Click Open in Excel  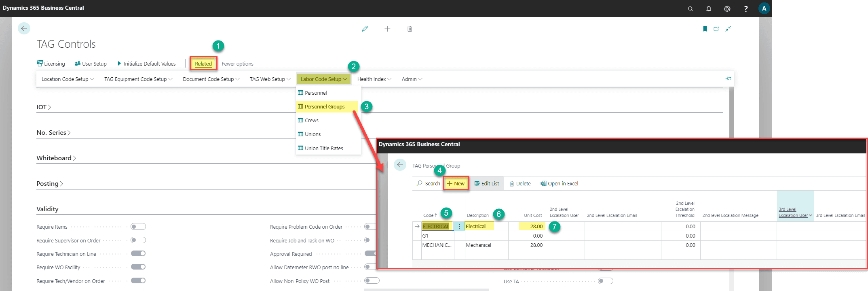click(x=560, y=183)
